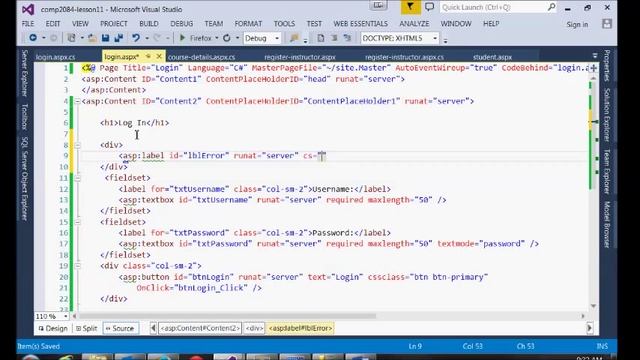Image resolution: width=640 pixels, height=360 pixels.
Task: Close the login.aspx tab
Action: point(159,56)
